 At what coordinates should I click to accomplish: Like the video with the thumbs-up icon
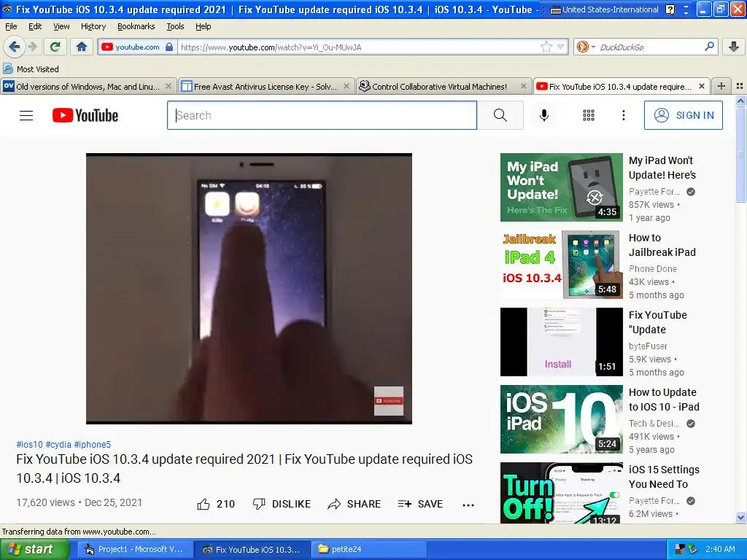(204, 504)
